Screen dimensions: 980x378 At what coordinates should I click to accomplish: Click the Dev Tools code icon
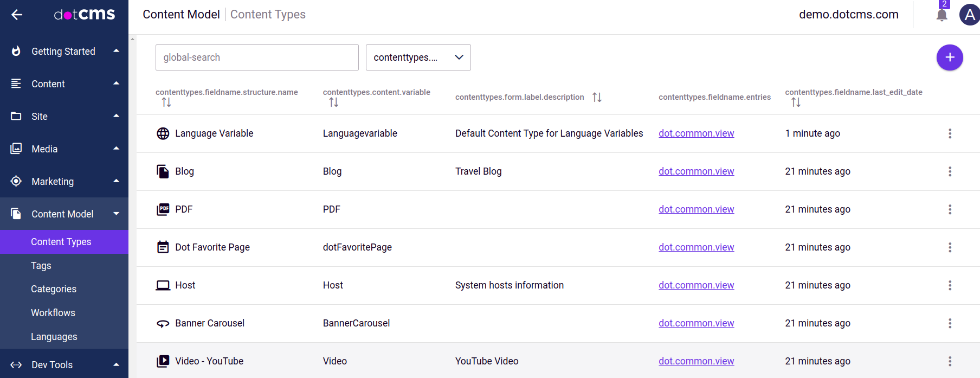(x=16, y=365)
